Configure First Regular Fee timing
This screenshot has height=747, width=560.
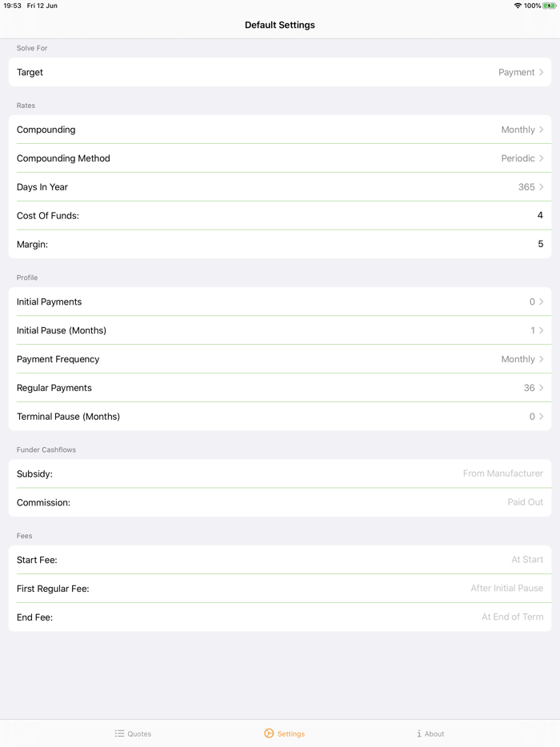click(x=280, y=588)
